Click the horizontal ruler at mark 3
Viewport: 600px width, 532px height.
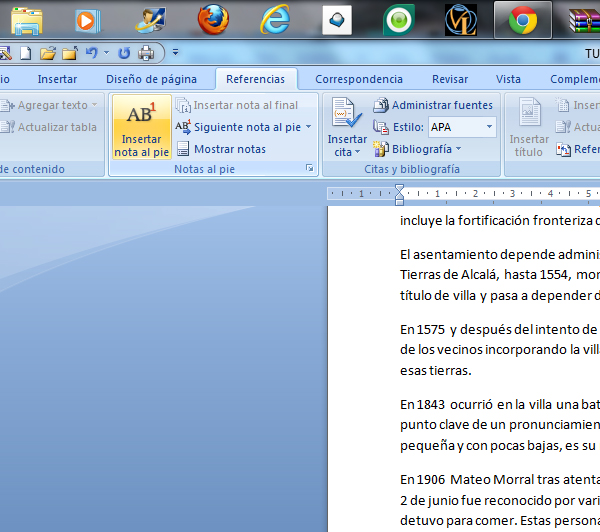point(512,194)
